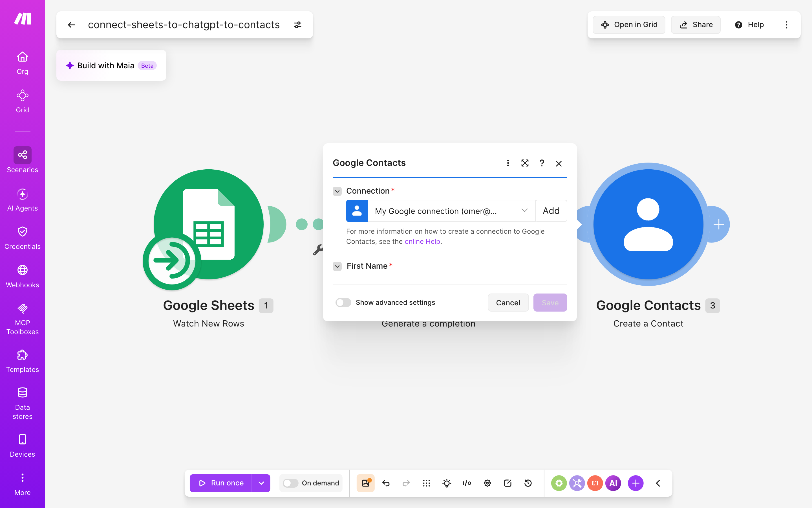Click auto-align grid dots icon

(x=427, y=483)
